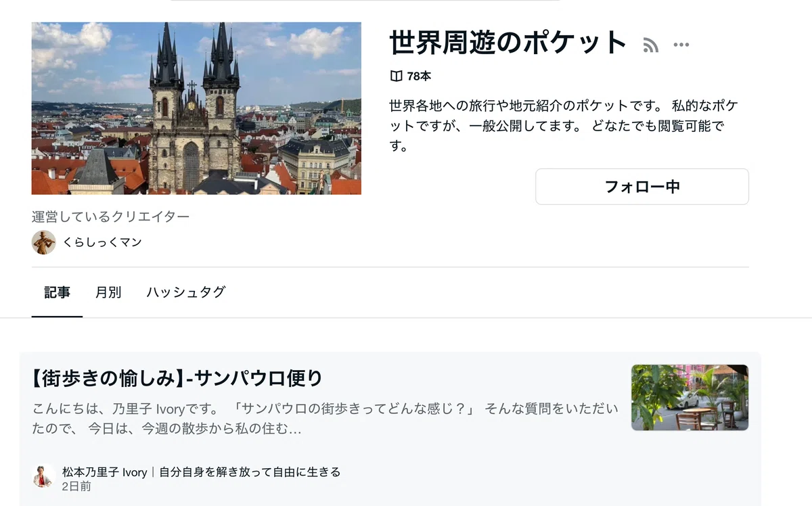Click the RSS feed icon
This screenshot has width=812, height=506.
[650, 45]
